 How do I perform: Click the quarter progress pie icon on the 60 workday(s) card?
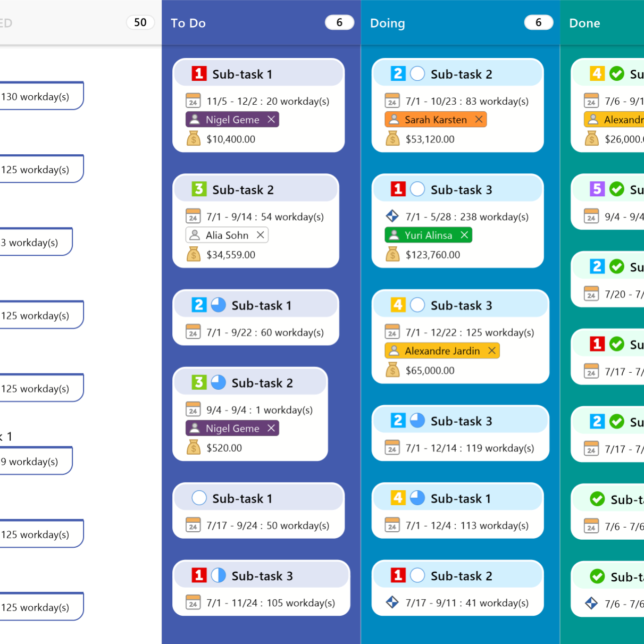(x=219, y=305)
